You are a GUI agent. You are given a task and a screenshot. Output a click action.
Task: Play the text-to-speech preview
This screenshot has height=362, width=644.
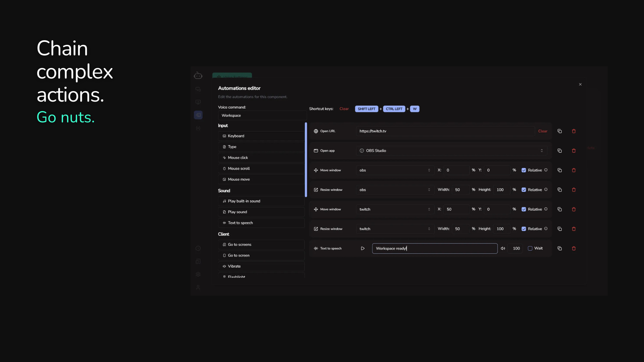(363, 248)
